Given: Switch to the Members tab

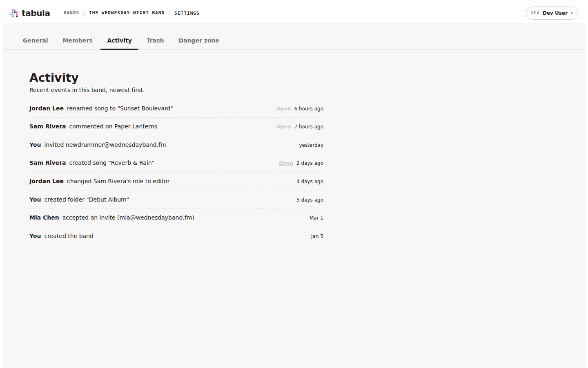Looking at the screenshot, I should 78,40.
